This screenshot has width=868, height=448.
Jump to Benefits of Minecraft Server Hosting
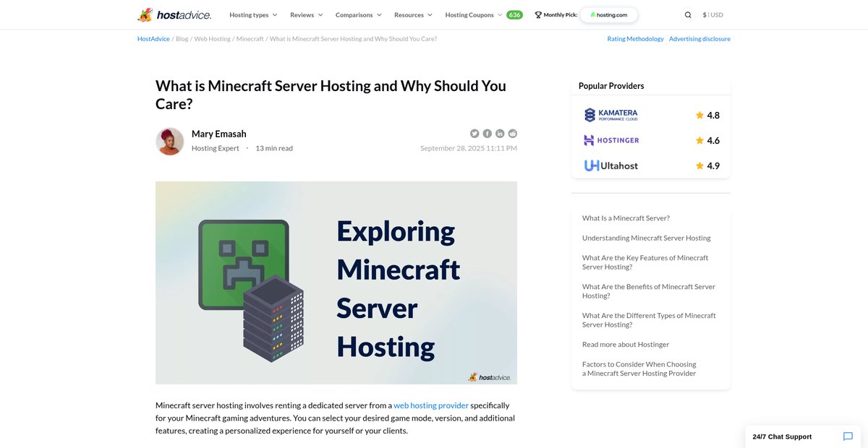[648, 291]
